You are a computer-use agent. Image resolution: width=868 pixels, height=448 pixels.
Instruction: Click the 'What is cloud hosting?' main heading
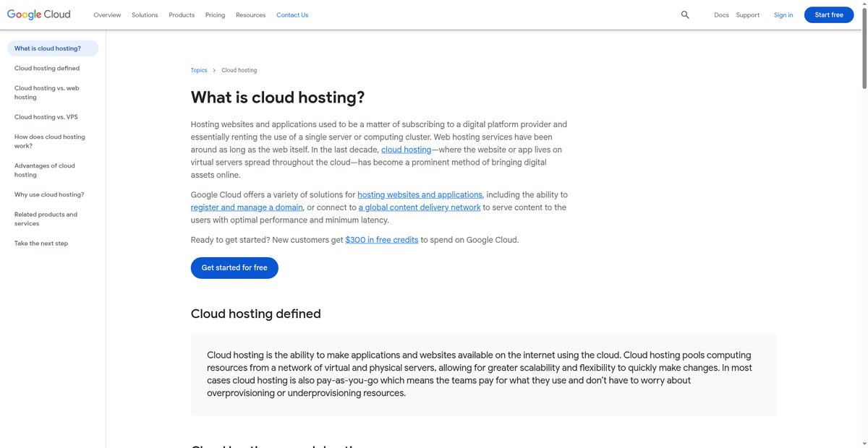pos(278,98)
